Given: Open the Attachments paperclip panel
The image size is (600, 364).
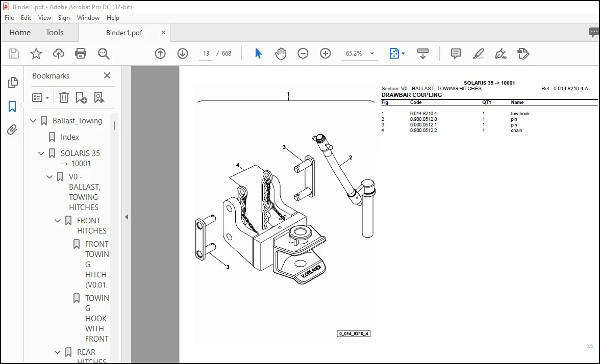Looking at the screenshot, I should [12, 130].
